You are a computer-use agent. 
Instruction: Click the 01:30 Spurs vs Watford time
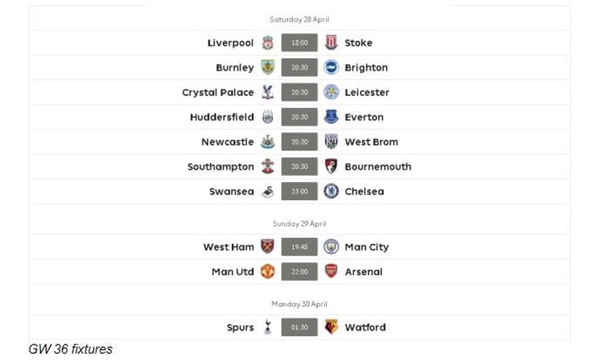tap(299, 327)
